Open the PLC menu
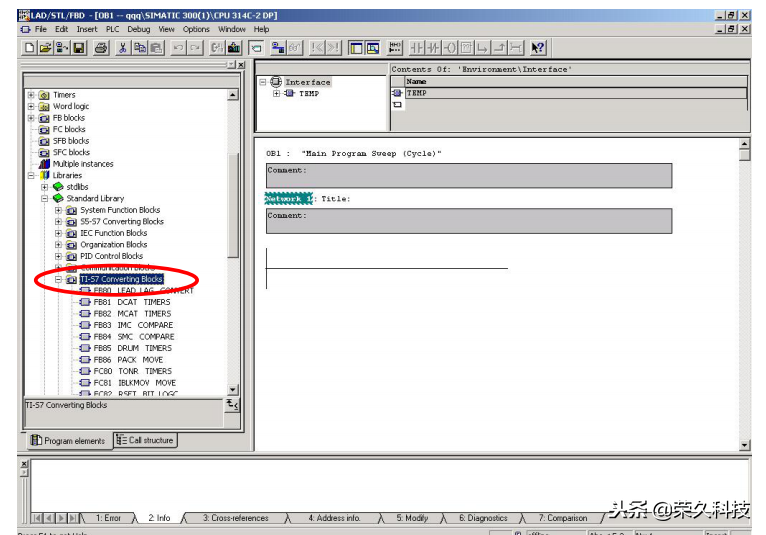 [113, 29]
